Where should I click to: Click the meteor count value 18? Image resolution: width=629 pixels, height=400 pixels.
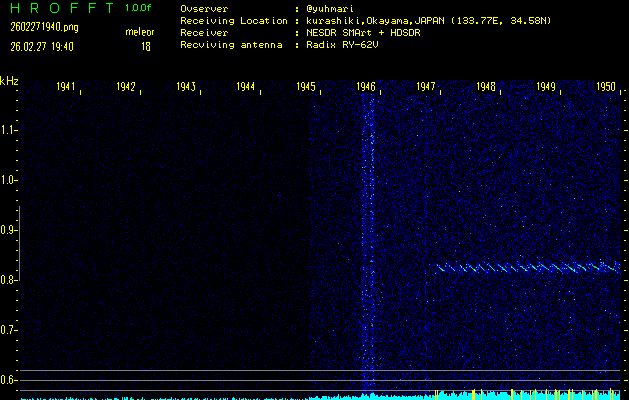[145, 46]
